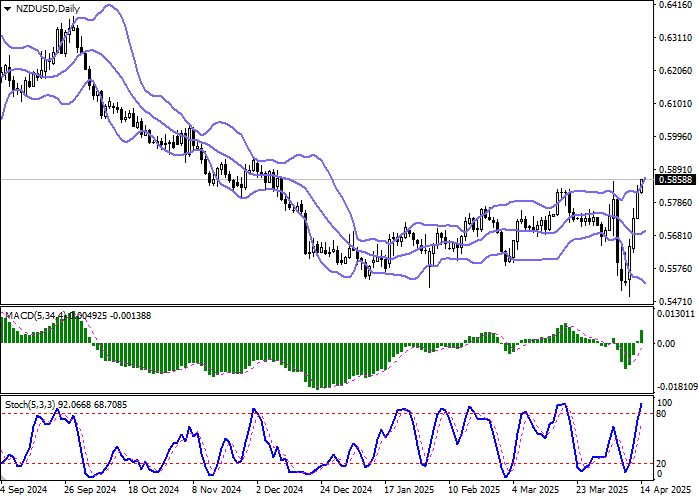Click the 0.64160 price axis label
Image resolution: width=699 pixels, height=500 pixels.
pyautogui.click(x=675, y=5)
